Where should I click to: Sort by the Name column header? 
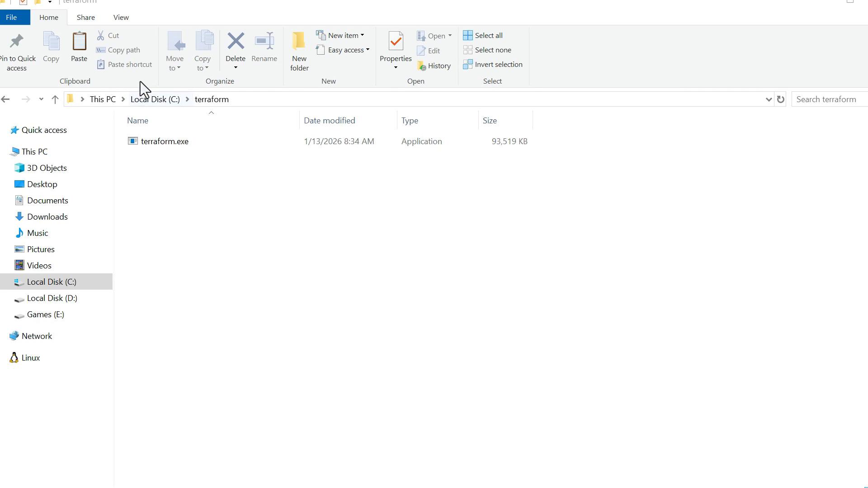137,121
